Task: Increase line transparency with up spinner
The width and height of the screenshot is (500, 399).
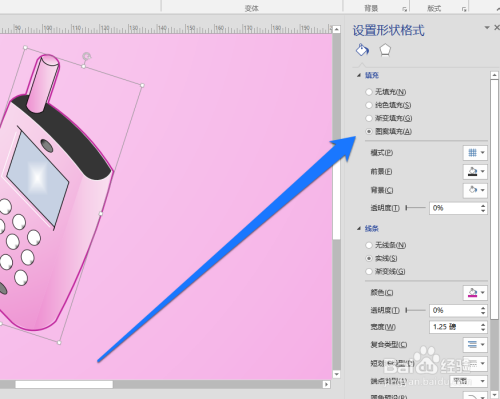Action: (483, 308)
